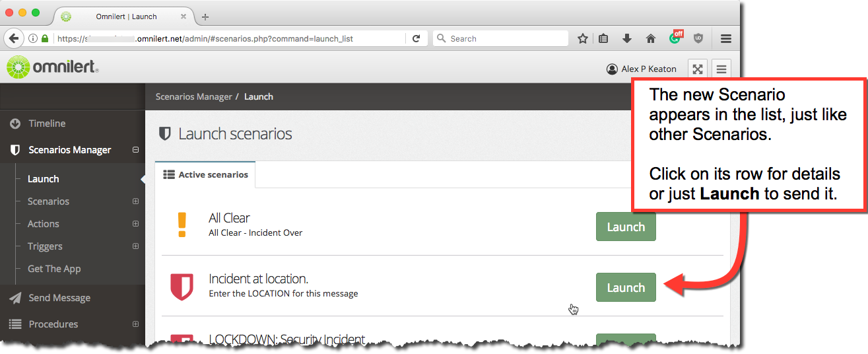Expand the Procedures section
The width and height of the screenshot is (868, 354).
click(x=135, y=324)
